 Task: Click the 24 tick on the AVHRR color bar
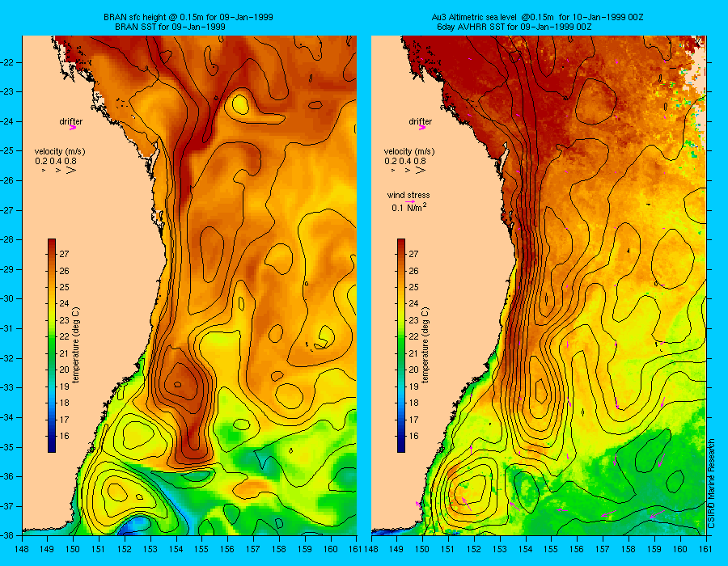point(413,303)
